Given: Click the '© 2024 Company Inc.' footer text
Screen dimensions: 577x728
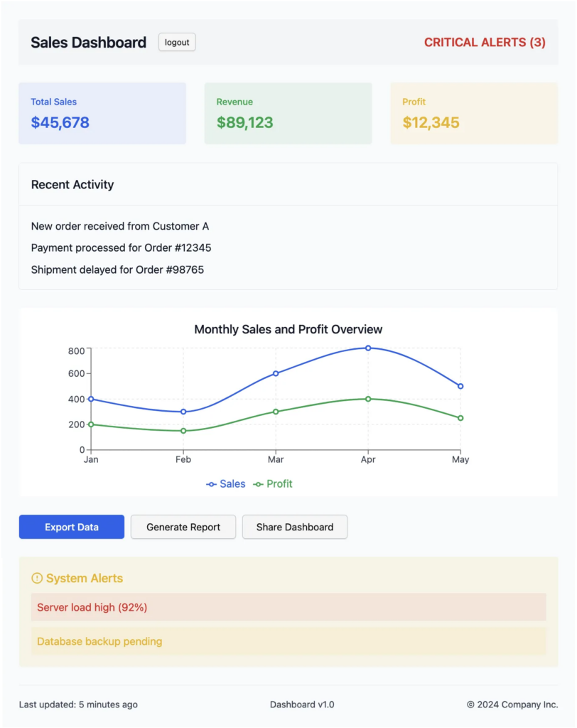Looking at the screenshot, I should (x=512, y=705).
